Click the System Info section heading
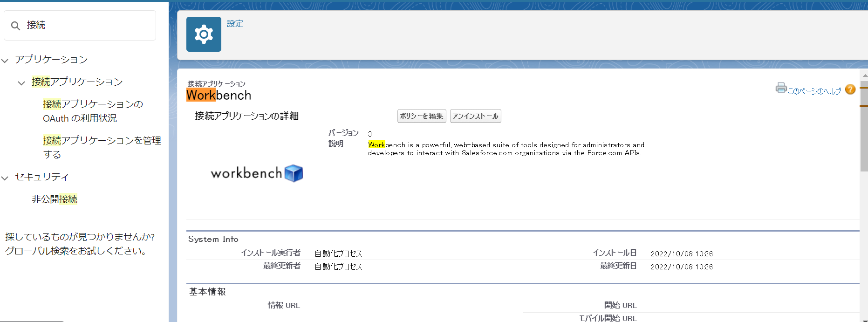Screen dimensions: 868x322 (213, 239)
